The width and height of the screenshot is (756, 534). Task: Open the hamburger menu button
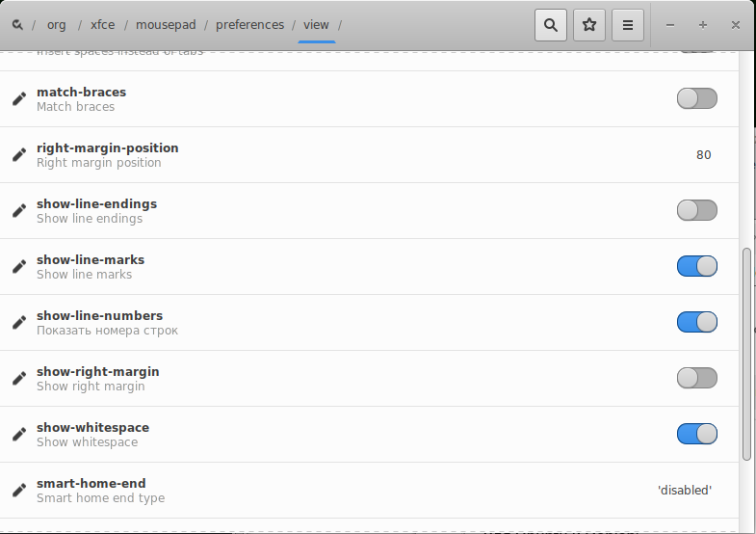tap(628, 25)
